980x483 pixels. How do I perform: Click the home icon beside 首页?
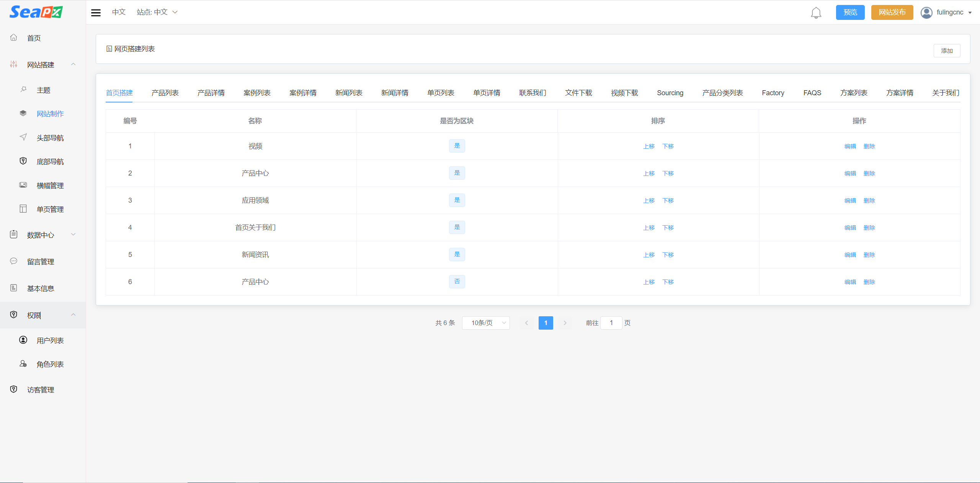14,37
